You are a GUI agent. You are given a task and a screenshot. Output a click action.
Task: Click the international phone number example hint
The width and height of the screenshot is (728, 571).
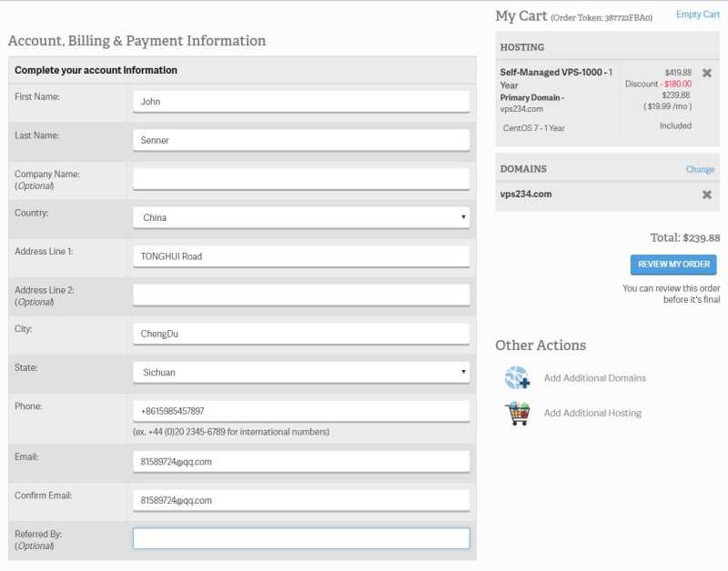point(231,432)
